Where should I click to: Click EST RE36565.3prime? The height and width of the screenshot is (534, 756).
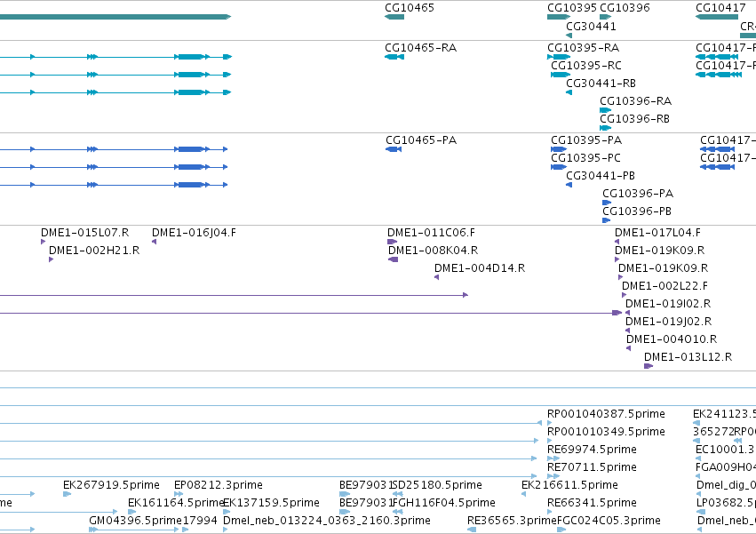pyautogui.click(x=512, y=522)
